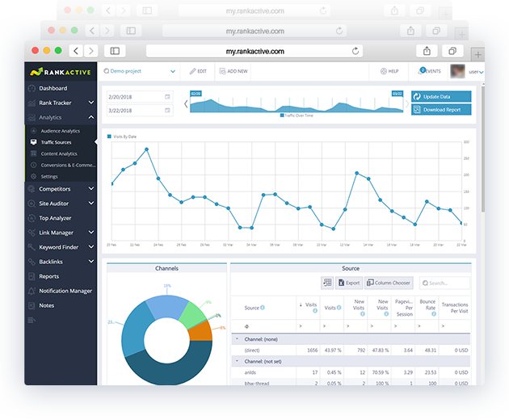The image size is (509, 420).
Task: Click the 03/22 range handle on timeline
Action: 398,94
